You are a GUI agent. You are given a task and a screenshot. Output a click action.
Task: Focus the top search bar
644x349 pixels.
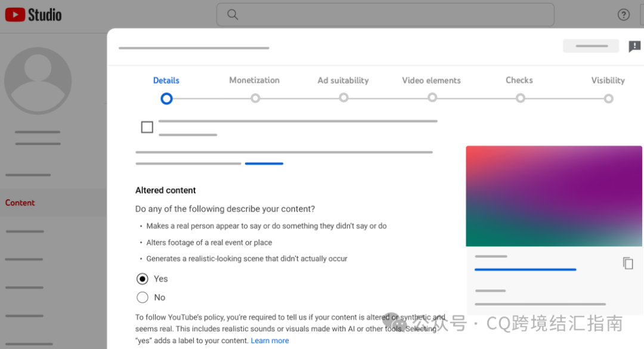(x=385, y=15)
